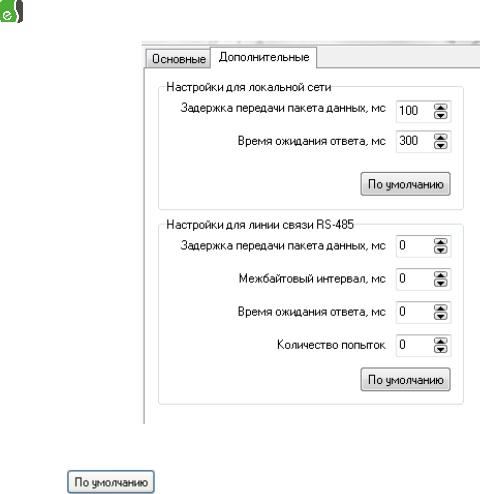Switch to the Основные tab
The image size is (480, 494).
point(178,59)
